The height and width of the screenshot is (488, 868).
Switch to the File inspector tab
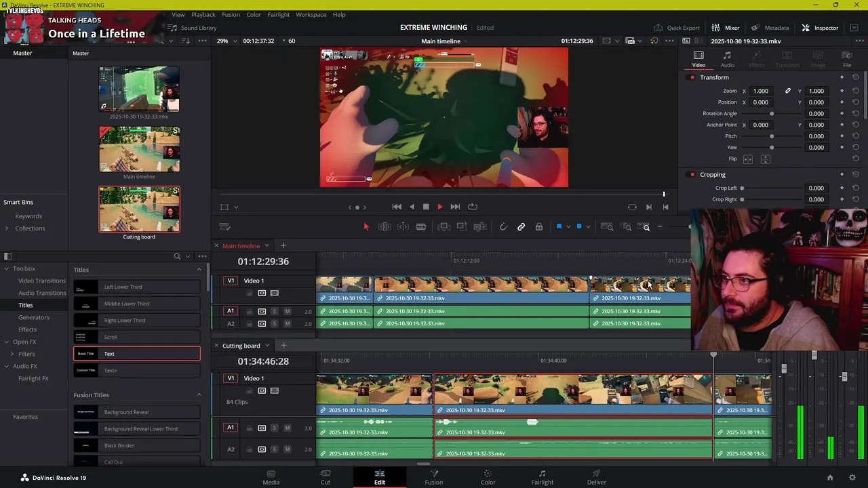(x=847, y=60)
